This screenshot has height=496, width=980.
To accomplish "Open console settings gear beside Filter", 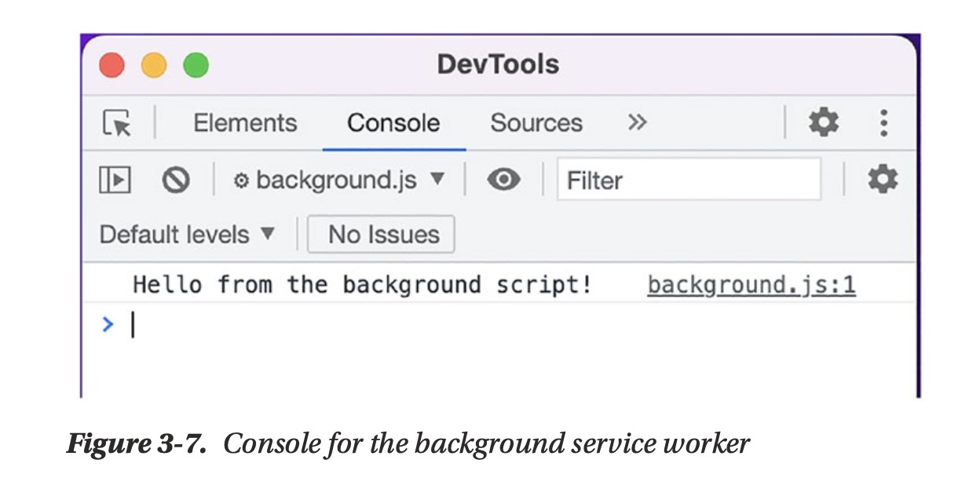I will (882, 180).
